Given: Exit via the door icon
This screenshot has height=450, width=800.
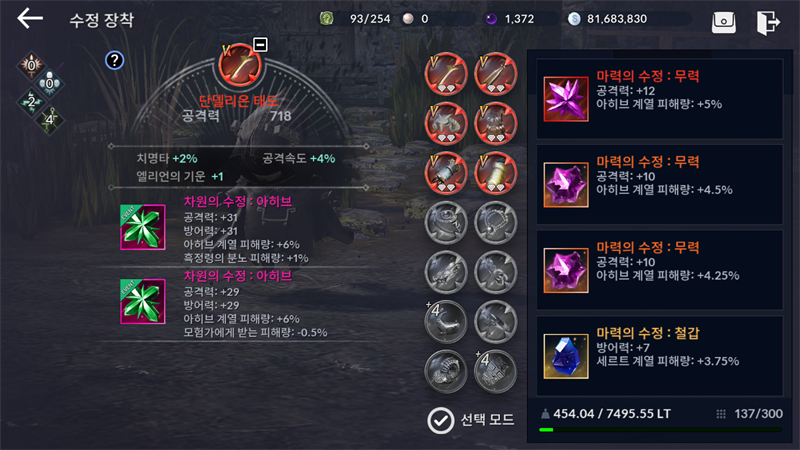Looking at the screenshot, I should 767,22.
